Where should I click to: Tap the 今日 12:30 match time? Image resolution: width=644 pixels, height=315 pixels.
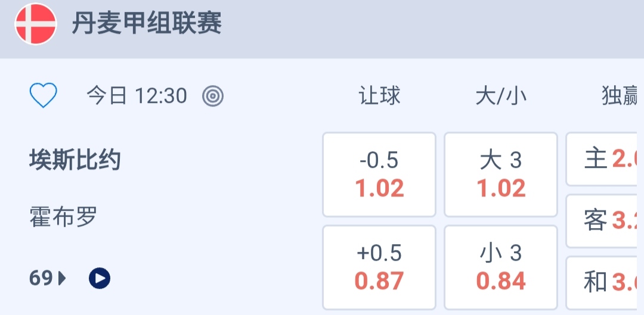[137, 95]
